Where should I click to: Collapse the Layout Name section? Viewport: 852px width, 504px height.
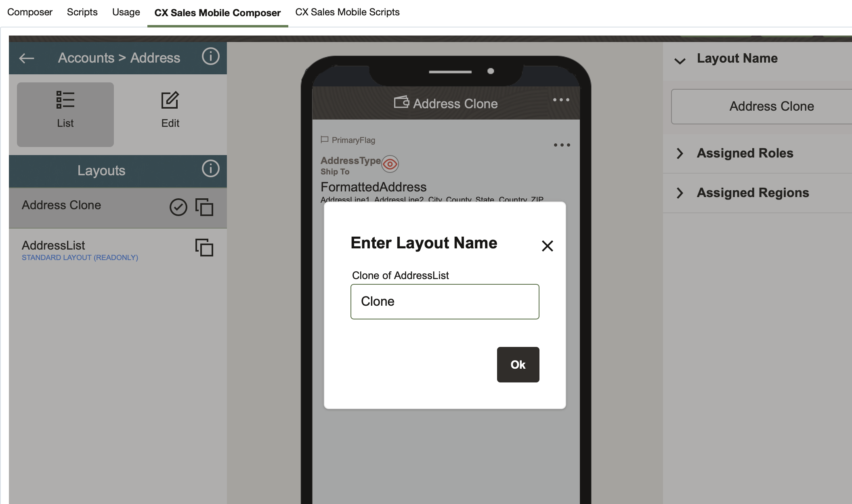coord(680,61)
